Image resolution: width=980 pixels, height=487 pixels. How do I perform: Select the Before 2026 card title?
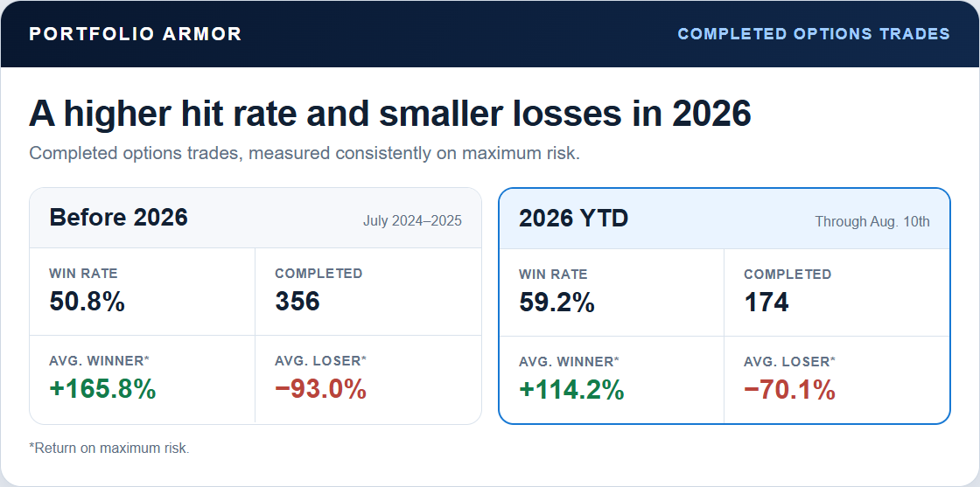pos(118,218)
